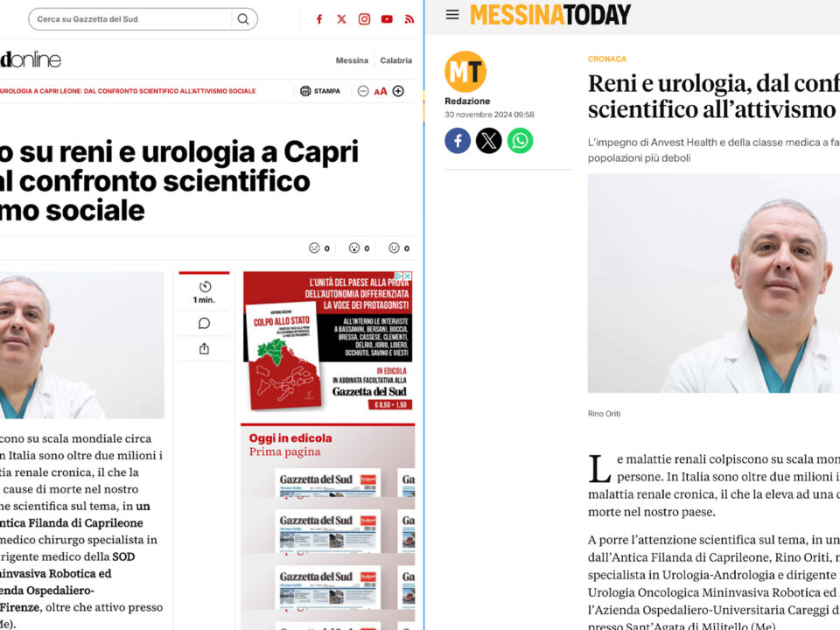Viewport: 840px width, 630px height.
Task: Close the Colpo allo Stato advertisement
Action: pyautogui.click(x=408, y=276)
